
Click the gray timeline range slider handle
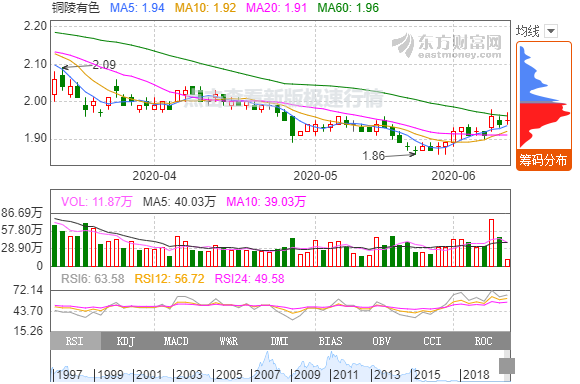coord(507,366)
